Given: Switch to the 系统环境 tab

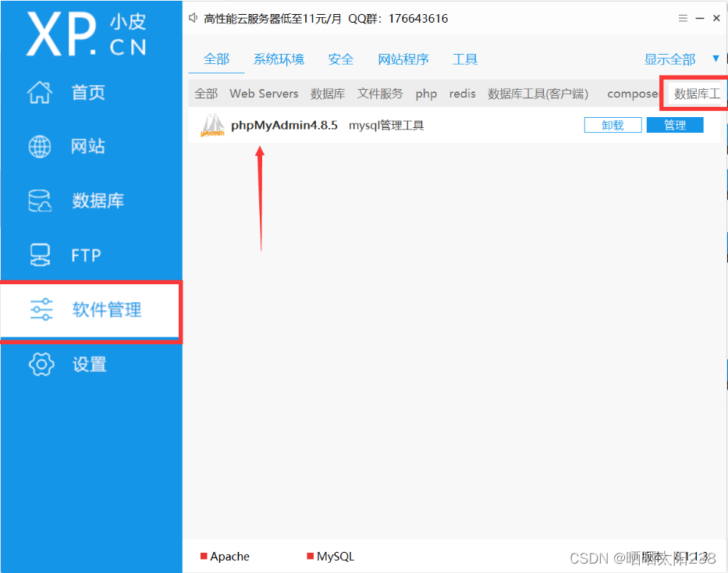Looking at the screenshot, I should tap(279, 59).
